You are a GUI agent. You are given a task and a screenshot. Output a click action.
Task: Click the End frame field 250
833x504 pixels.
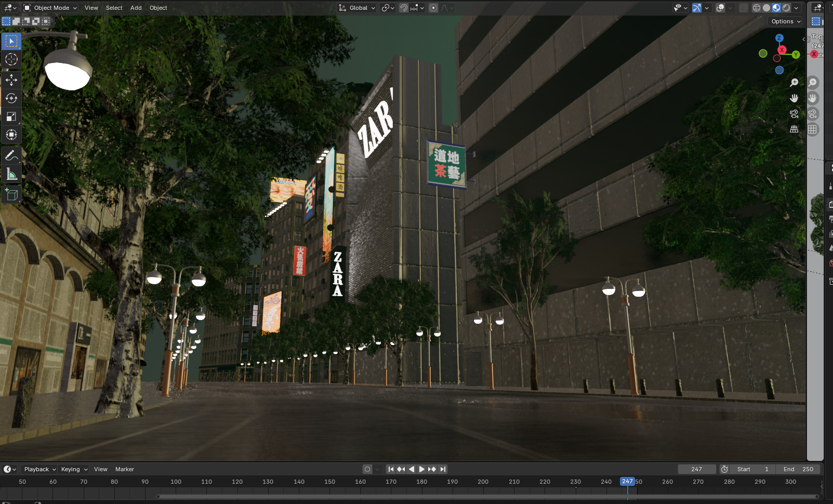click(798, 469)
